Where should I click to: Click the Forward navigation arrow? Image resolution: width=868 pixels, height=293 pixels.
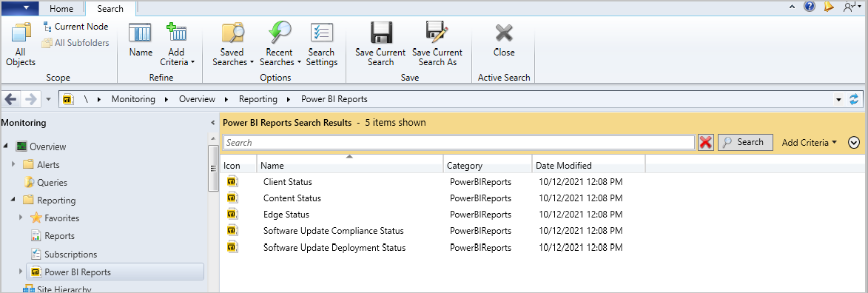[30, 99]
